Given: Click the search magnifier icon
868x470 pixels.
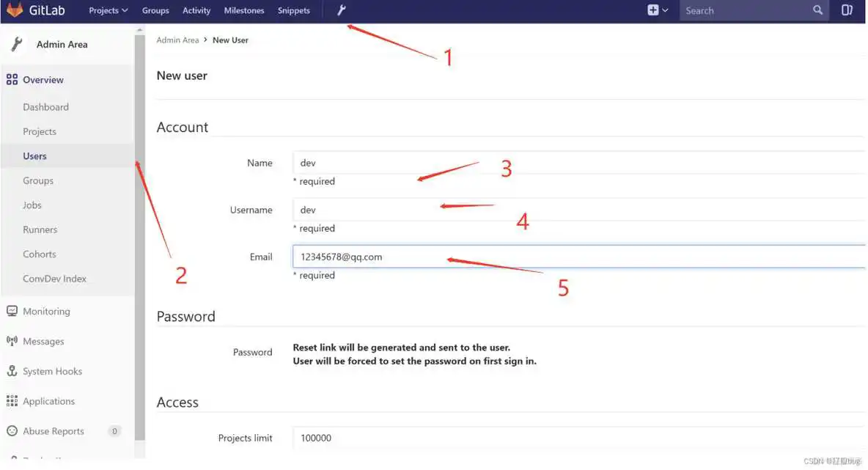Looking at the screenshot, I should (x=818, y=10).
